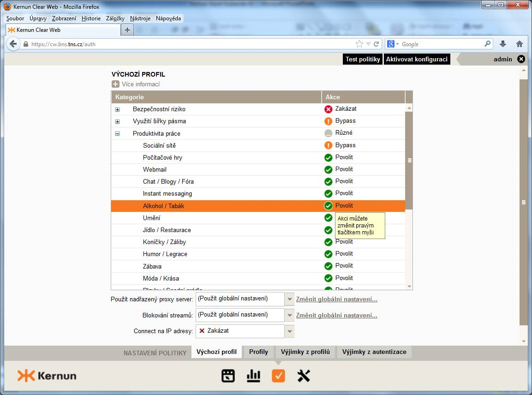The width and height of the screenshot is (532, 395).
Task: Go to the browser home page icon
Action: click(x=519, y=44)
